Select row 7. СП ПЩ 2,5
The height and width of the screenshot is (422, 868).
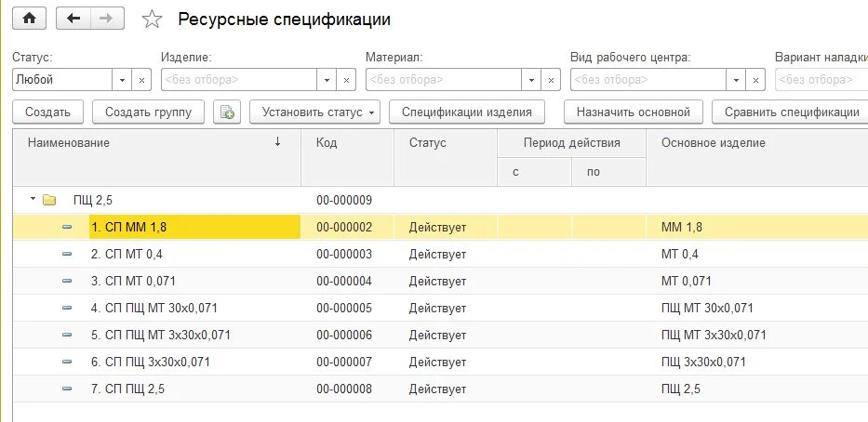(440, 389)
